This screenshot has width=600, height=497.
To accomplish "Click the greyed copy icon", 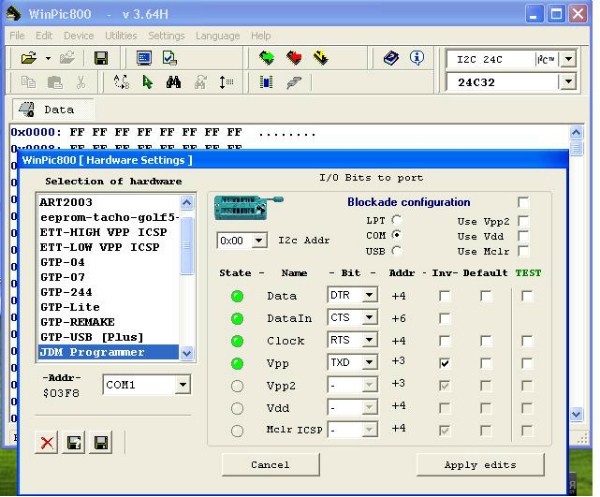I will (x=28, y=82).
